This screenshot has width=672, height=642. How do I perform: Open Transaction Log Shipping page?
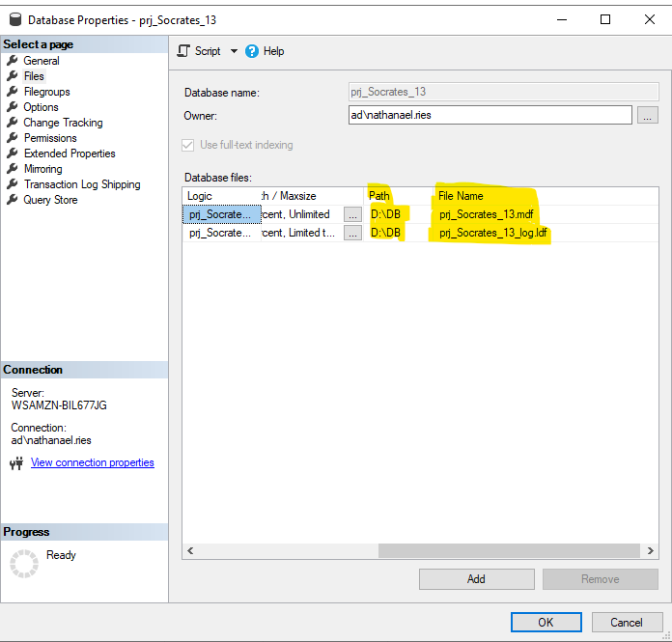(82, 184)
